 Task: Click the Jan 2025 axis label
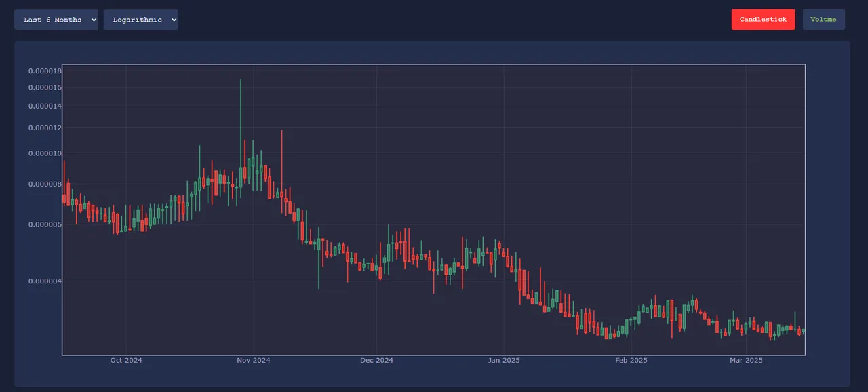coord(504,360)
